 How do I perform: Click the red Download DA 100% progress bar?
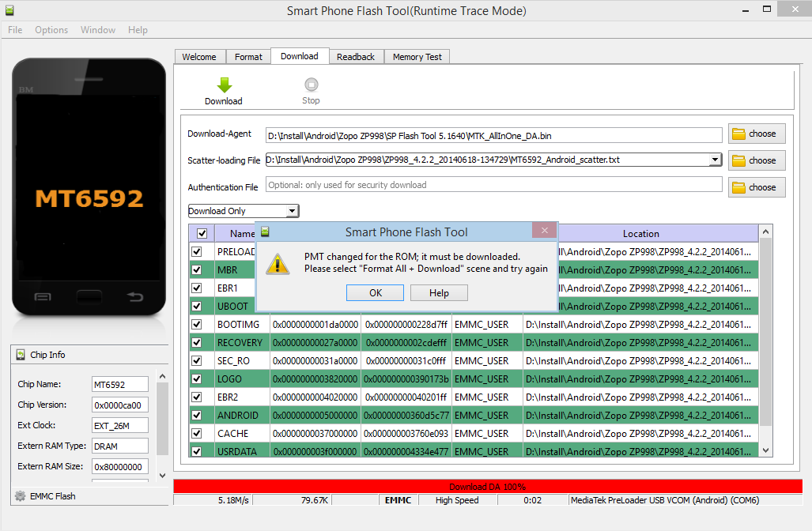(487, 487)
